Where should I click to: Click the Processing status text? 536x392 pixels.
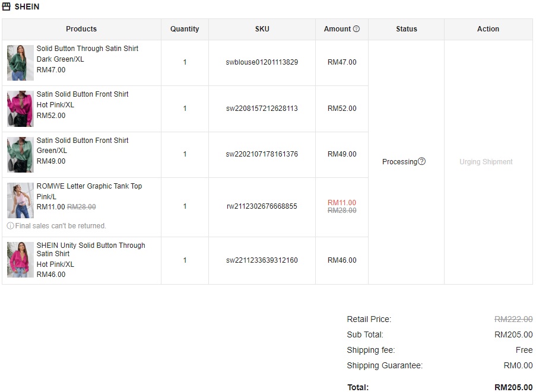click(x=399, y=162)
